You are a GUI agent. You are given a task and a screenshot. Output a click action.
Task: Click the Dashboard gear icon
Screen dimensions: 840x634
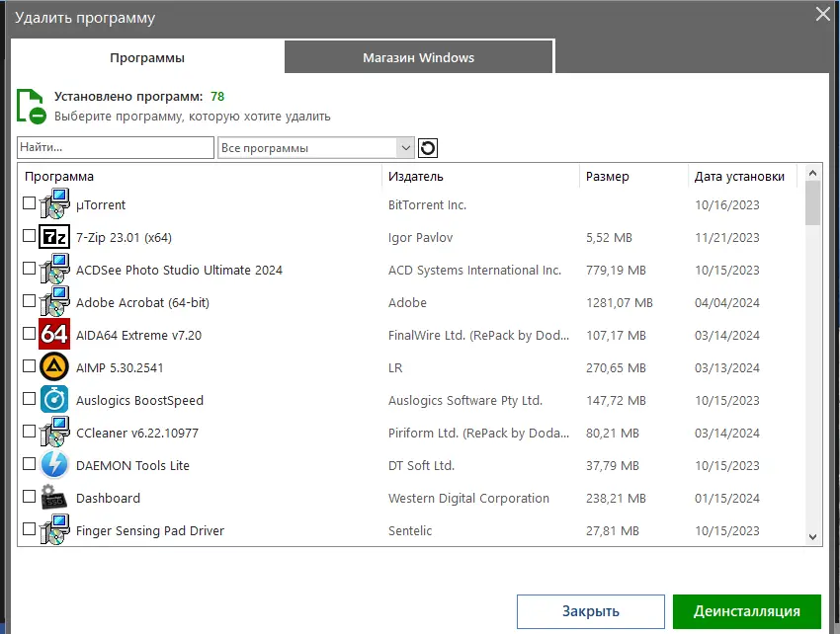53,498
